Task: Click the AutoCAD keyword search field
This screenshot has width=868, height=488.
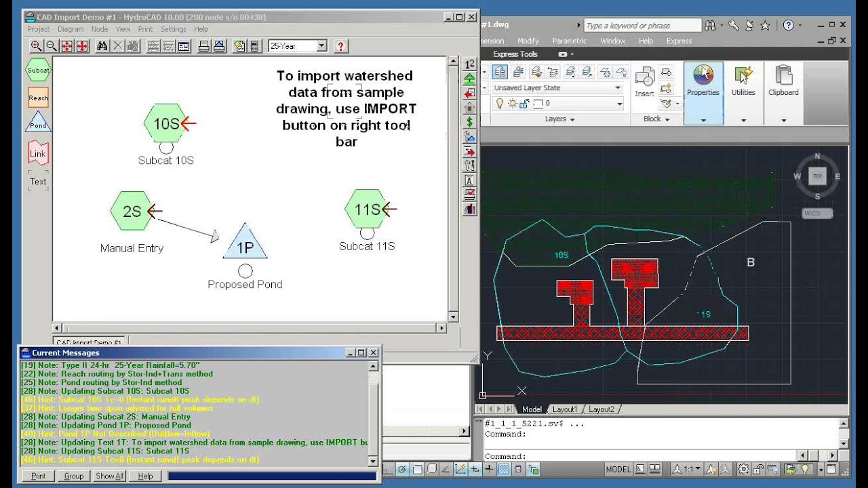Action: point(642,25)
